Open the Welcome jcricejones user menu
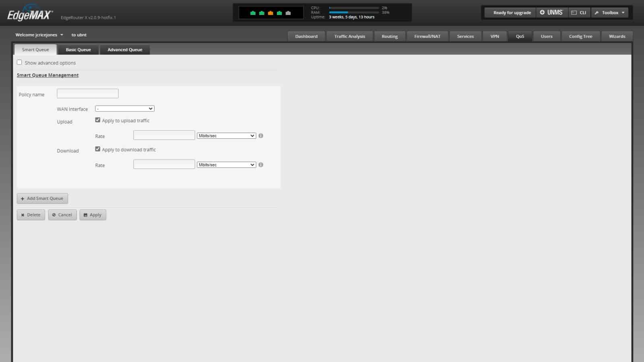This screenshot has height=362, width=644. 39,35
